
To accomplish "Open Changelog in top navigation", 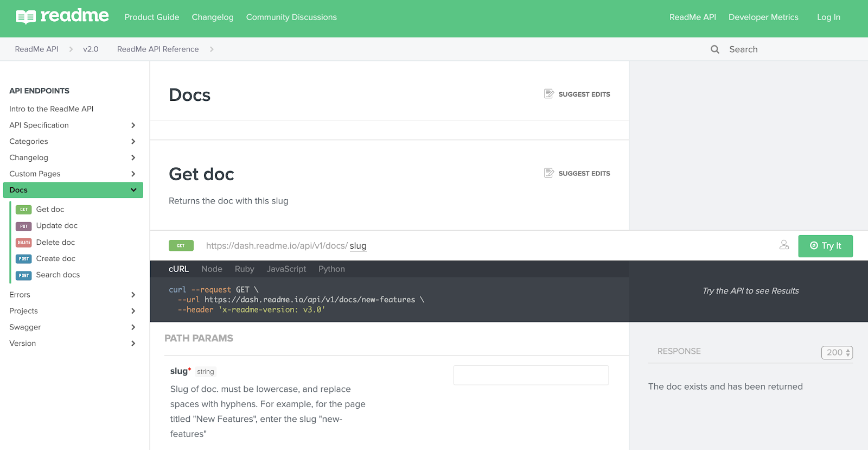I will [213, 17].
